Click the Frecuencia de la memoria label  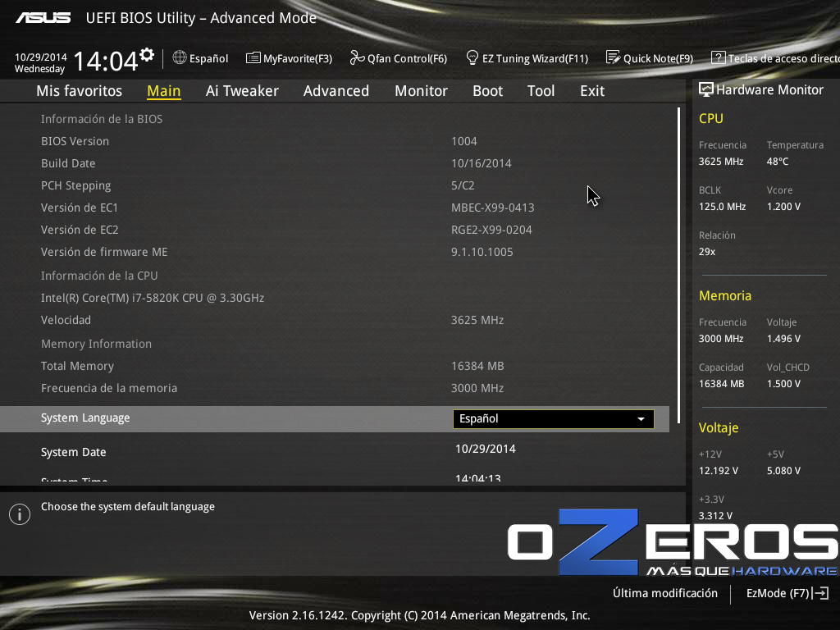click(109, 388)
